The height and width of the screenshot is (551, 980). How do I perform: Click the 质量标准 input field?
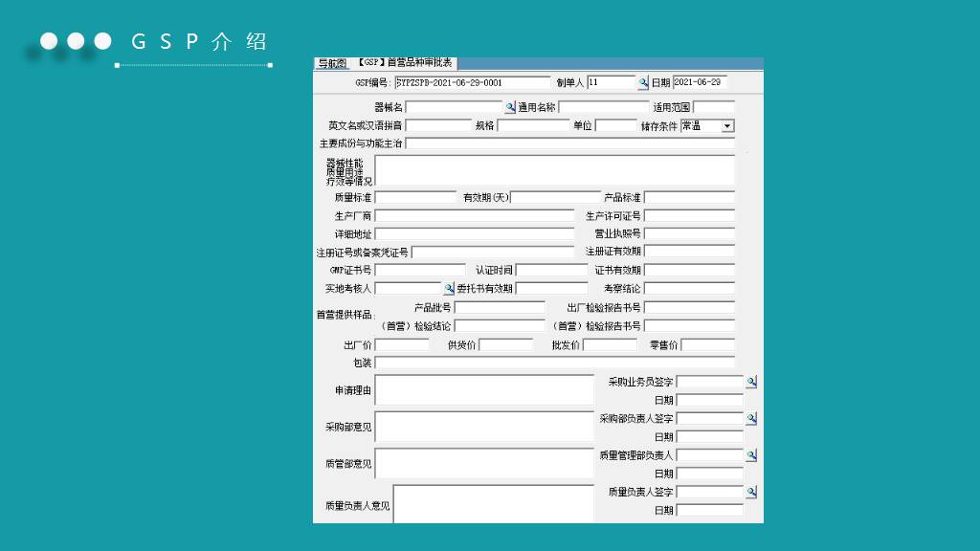(x=415, y=197)
